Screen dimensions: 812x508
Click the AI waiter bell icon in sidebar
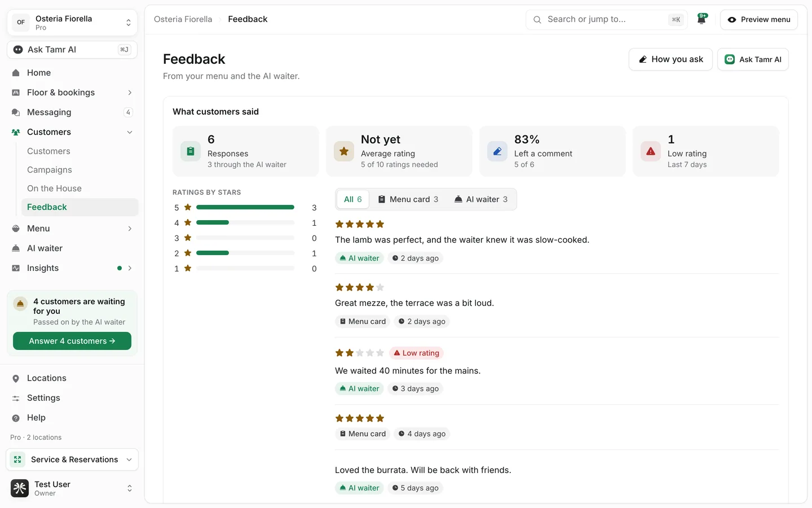[x=16, y=248]
